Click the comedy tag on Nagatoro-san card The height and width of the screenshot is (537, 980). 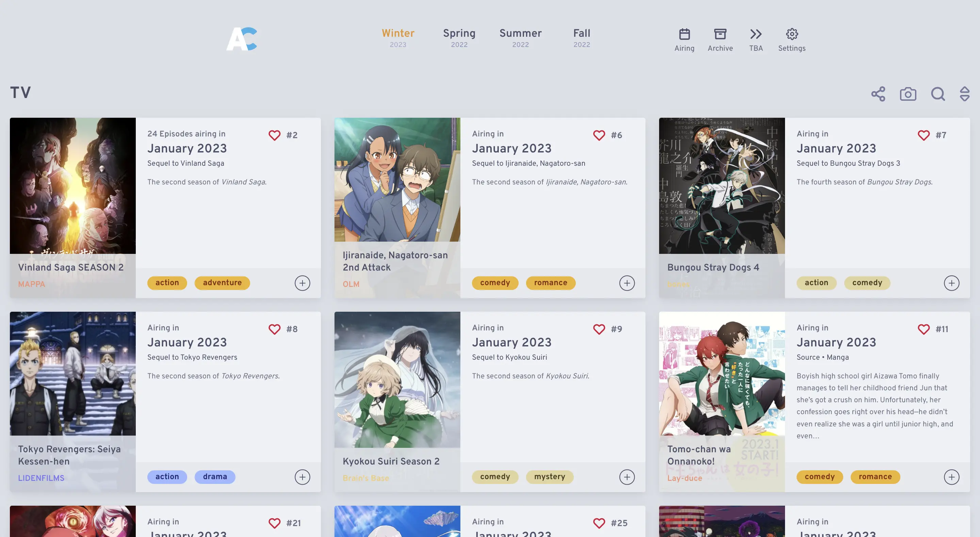point(495,283)
